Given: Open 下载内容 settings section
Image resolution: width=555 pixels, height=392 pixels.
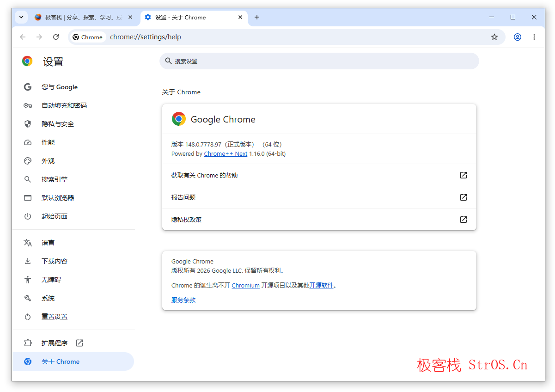Looking at the screenshot, I should pyautogui.click(x=73, y=261).
